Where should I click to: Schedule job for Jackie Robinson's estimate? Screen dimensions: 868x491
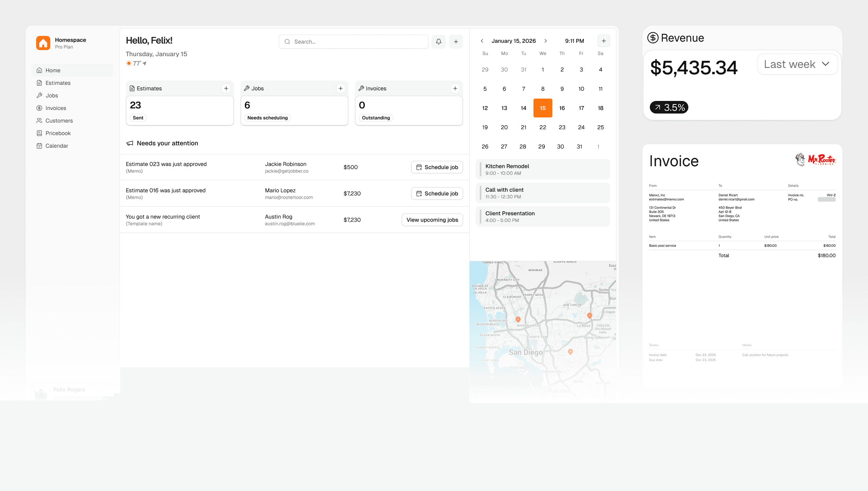(x=437, y=167)
